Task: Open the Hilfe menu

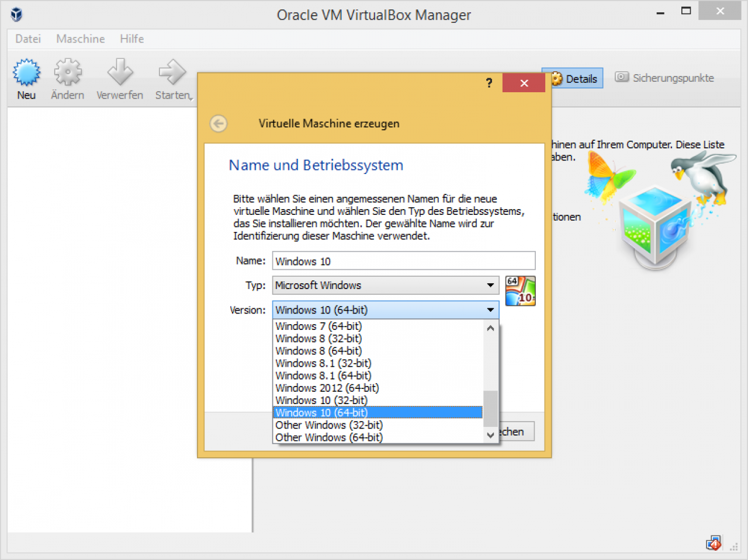Action: click(x=131, y=39)
